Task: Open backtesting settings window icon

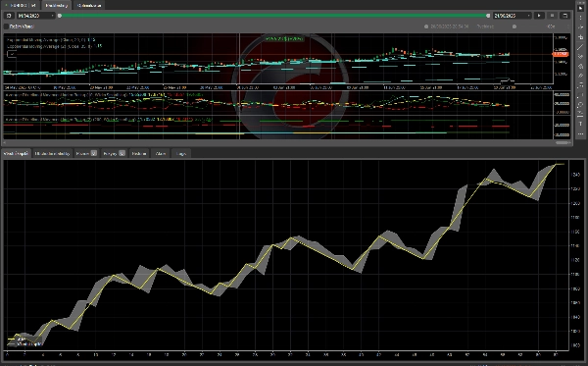Action: (x=564, y=16)
